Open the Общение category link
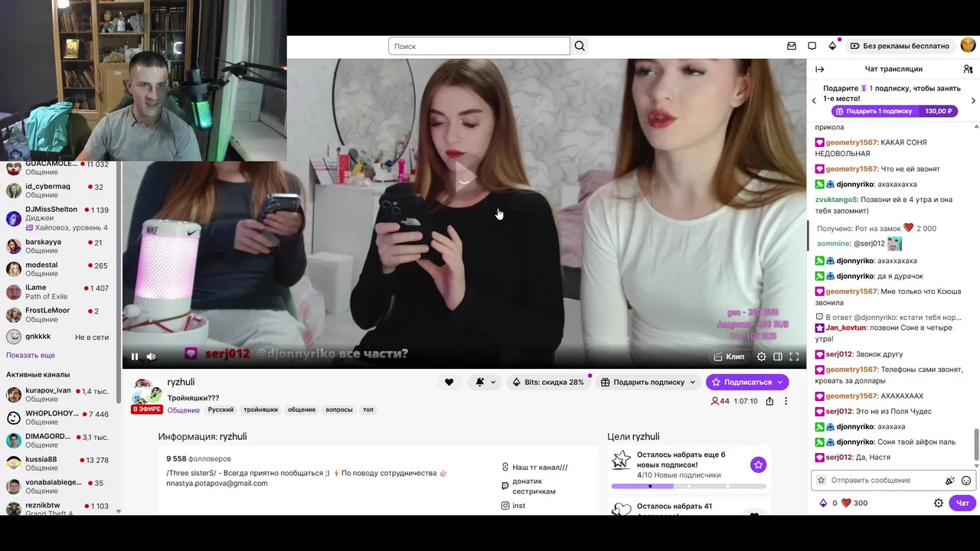The height and width of the screenshot is (551, 980). tap(184, 410)
